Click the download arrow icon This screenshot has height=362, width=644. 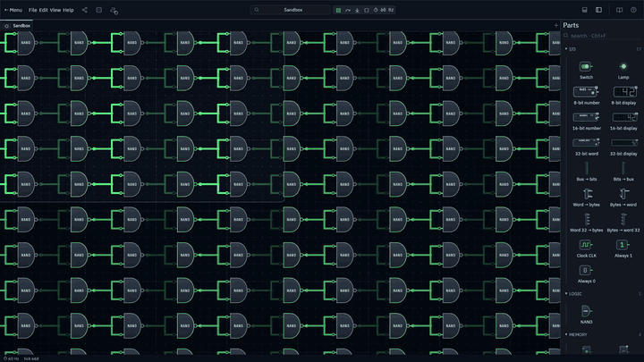point(357,10)
